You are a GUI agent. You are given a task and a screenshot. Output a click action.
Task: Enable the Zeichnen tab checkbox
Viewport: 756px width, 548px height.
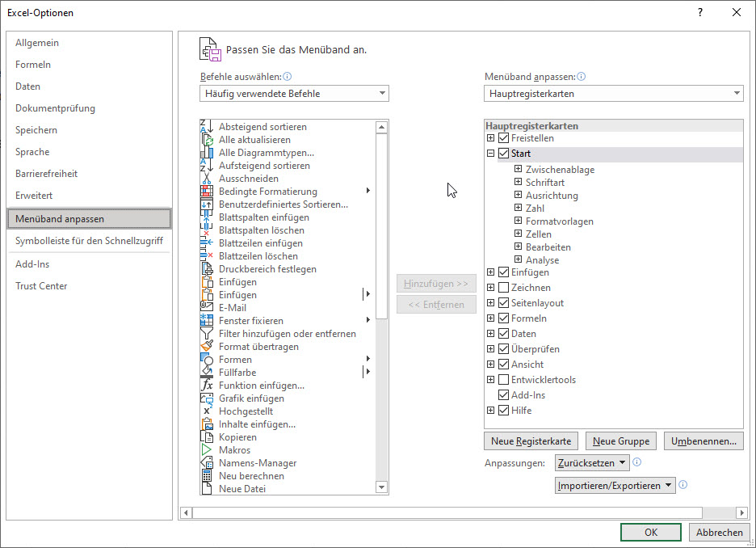point(504,288)
